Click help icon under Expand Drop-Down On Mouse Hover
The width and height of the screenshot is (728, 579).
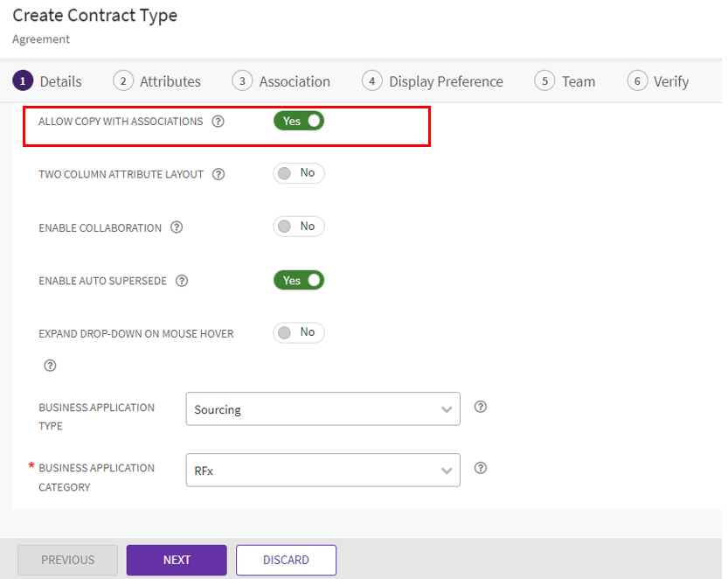[50, 366]
